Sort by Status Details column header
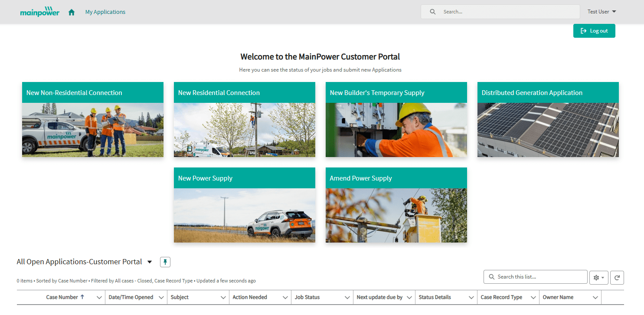The width and height of the screenshot is (644, 315). click(x=435, y=297)
